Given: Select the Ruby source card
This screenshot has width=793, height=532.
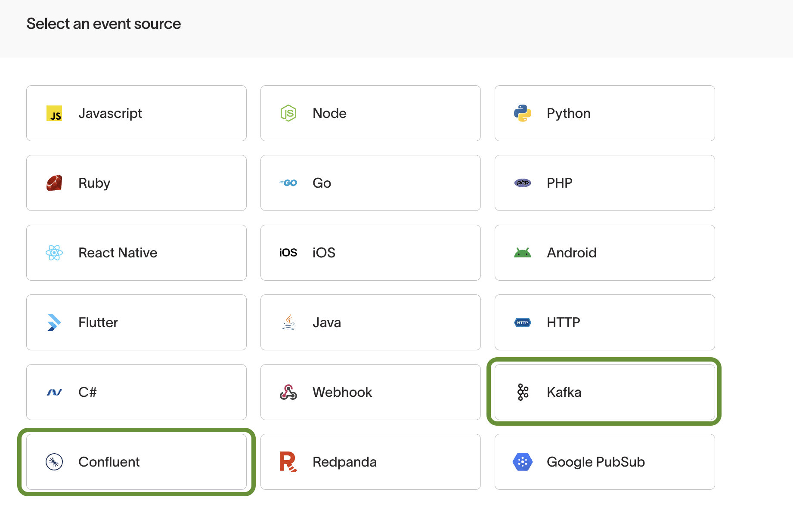Looking at the screenshot, I should click(x=136, y=183).
